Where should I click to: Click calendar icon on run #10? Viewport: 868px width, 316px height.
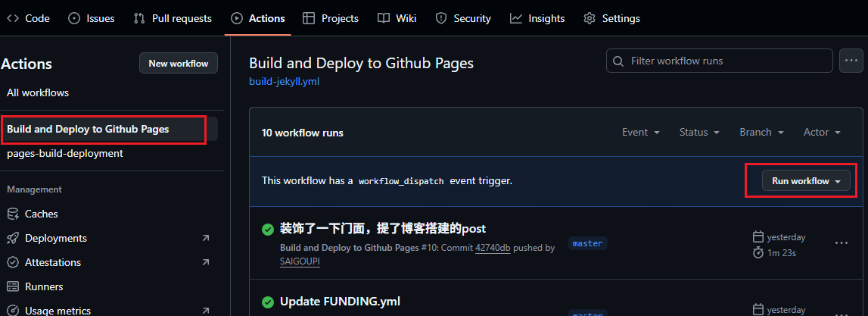pos(758,236)
